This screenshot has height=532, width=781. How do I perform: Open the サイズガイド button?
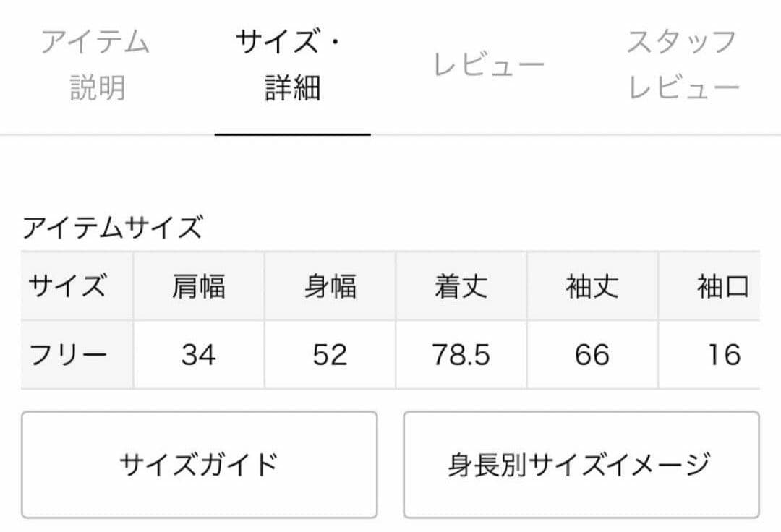tap(199, 464)
